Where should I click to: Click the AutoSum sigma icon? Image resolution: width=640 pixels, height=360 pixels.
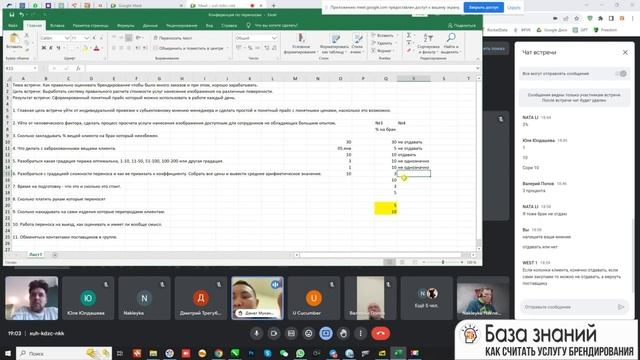[x=409, y=36]
